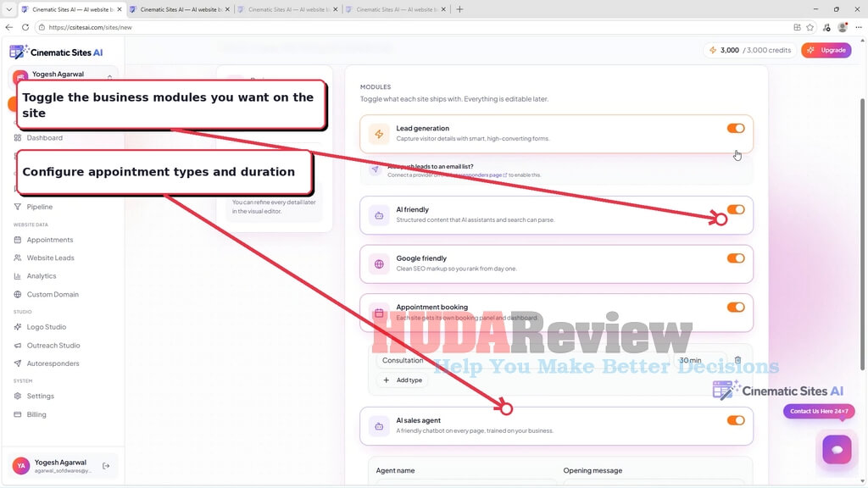
Task: Click browser back arrow
Action: [x=8, y=27]
